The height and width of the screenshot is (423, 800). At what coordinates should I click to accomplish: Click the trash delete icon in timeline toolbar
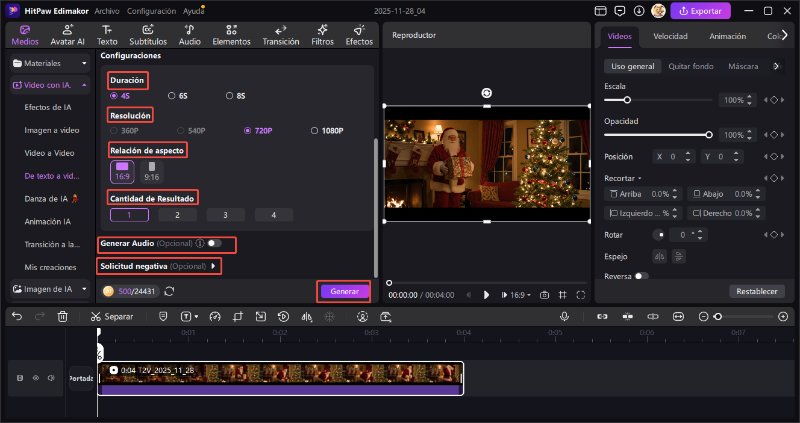[62, 317]
